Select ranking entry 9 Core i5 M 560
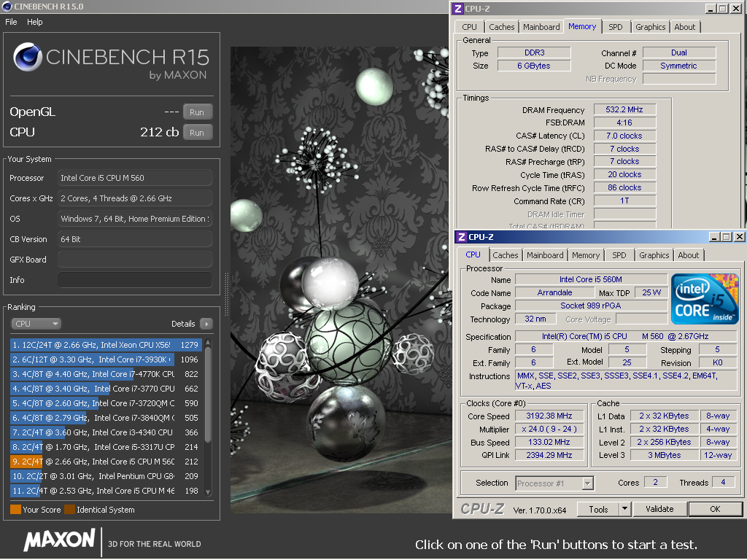The height and width of the screenshot is (560, 747). [106, 462]
